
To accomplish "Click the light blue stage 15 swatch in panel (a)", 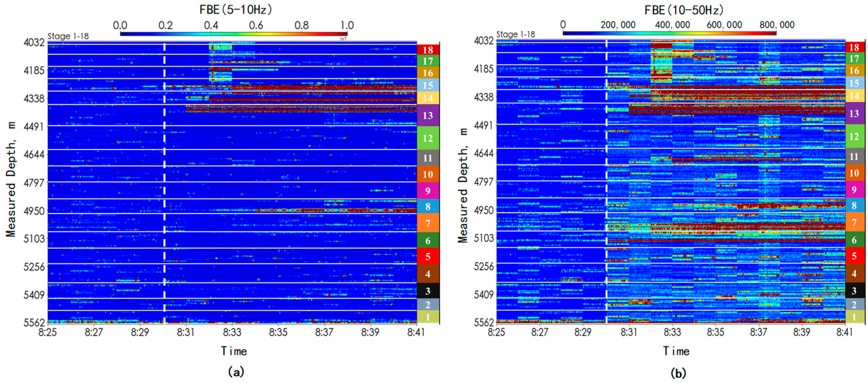I will 427,85.
